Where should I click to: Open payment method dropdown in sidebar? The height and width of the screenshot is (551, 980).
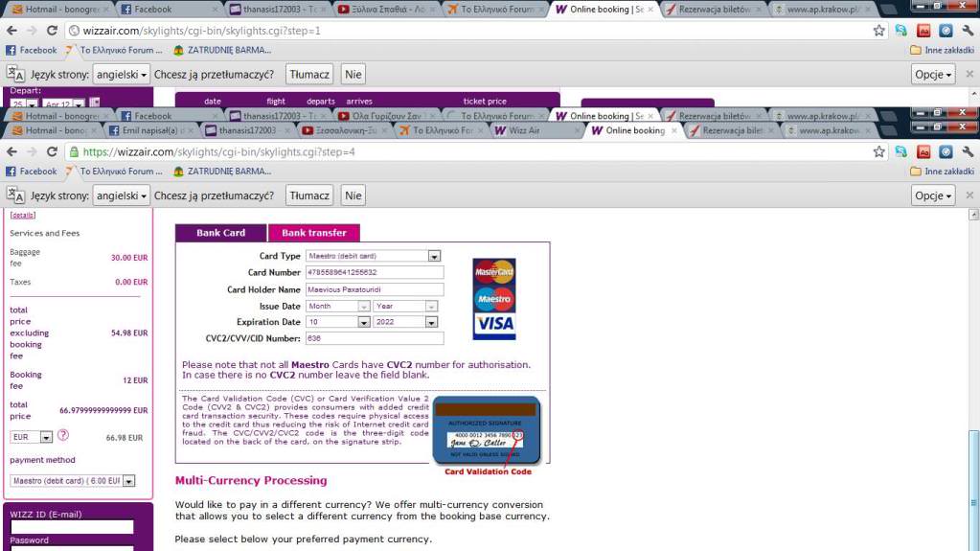(x=73, y=481)
